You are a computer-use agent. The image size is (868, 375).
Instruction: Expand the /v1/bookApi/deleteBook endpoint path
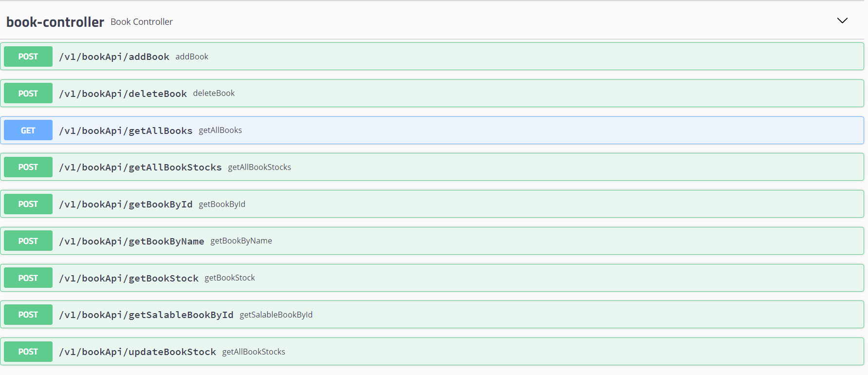point(123,94)
